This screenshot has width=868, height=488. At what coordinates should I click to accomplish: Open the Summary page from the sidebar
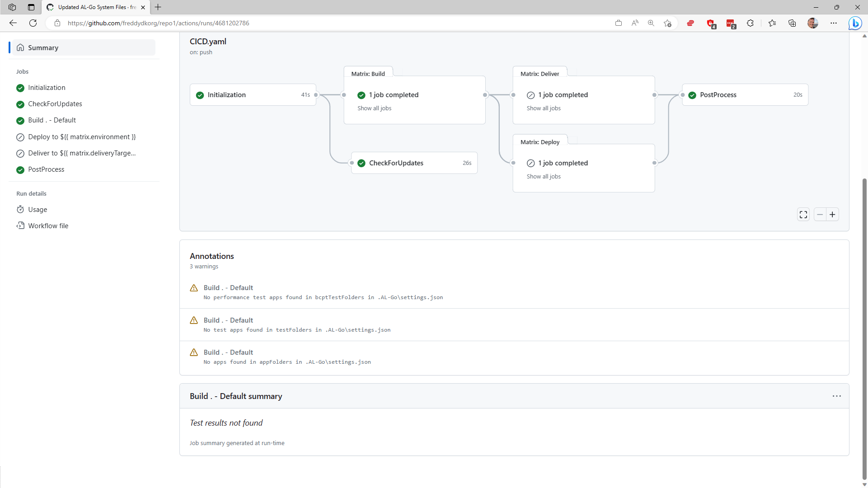click(43, 47)
